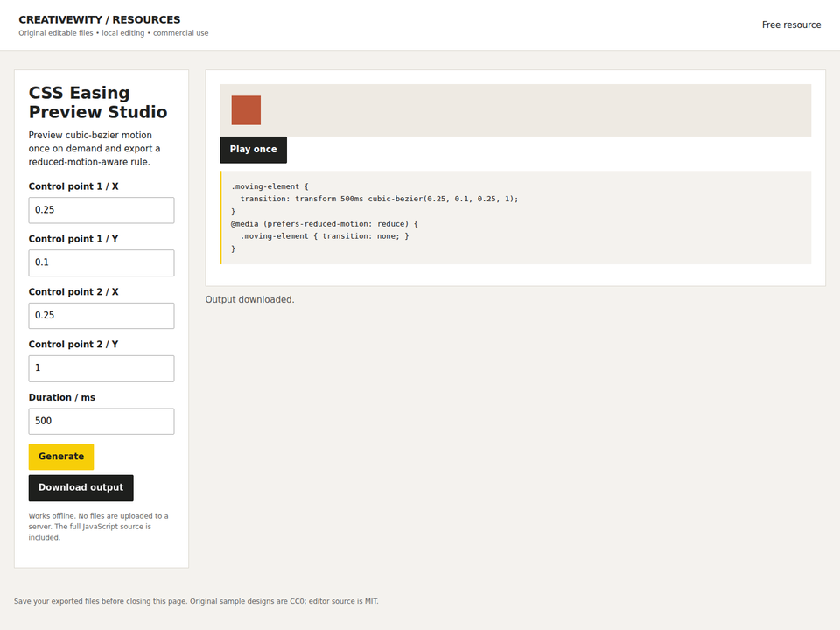Focus the Control point 2 / X field

101,316
